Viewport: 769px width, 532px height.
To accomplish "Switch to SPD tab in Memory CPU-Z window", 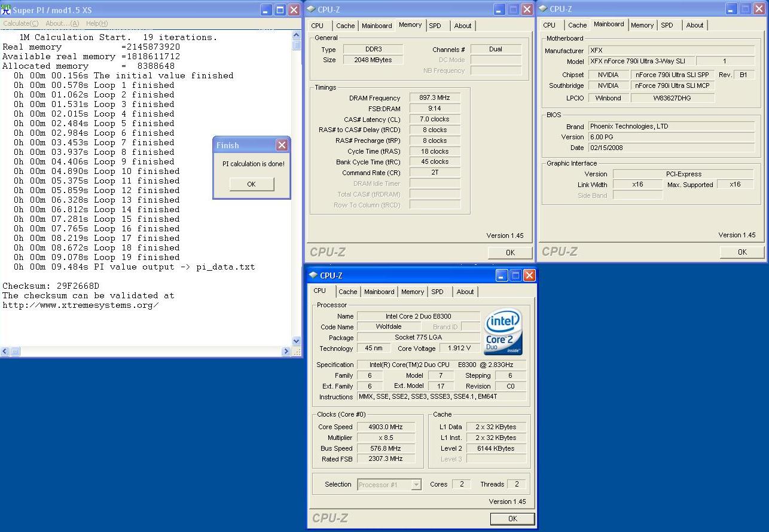I will [x=435, y=26].
